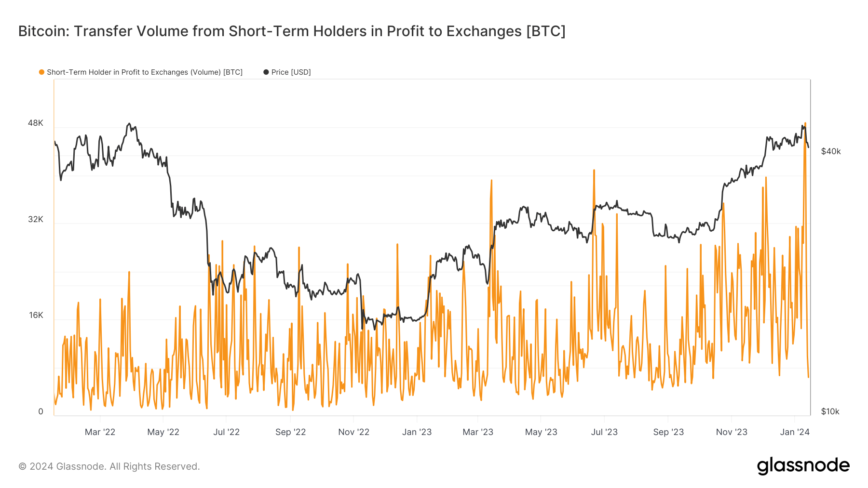Click the Mar '22 date label
Image resolution: width=868 pixels, height=488 pixels.
tap(100, 432)
